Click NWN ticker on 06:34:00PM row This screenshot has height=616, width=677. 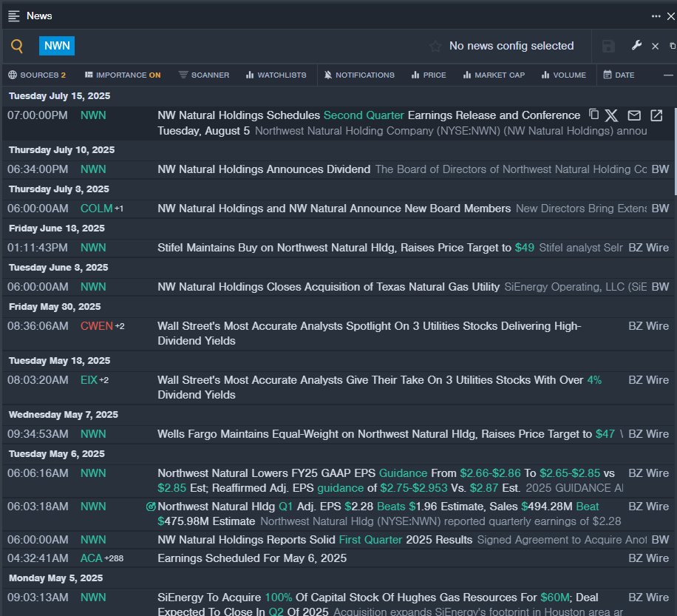tap(93, 169)
